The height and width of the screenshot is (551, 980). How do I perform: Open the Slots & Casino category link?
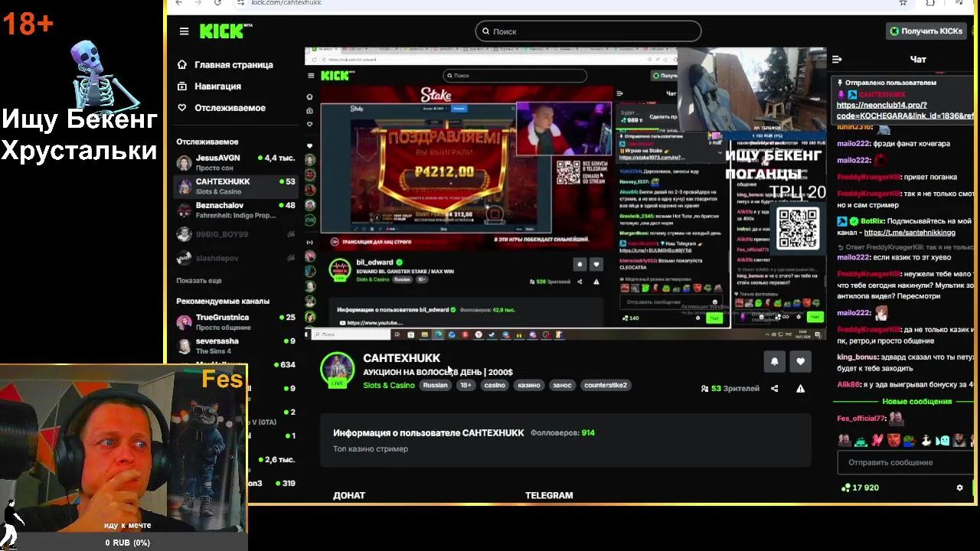[389, 385]
